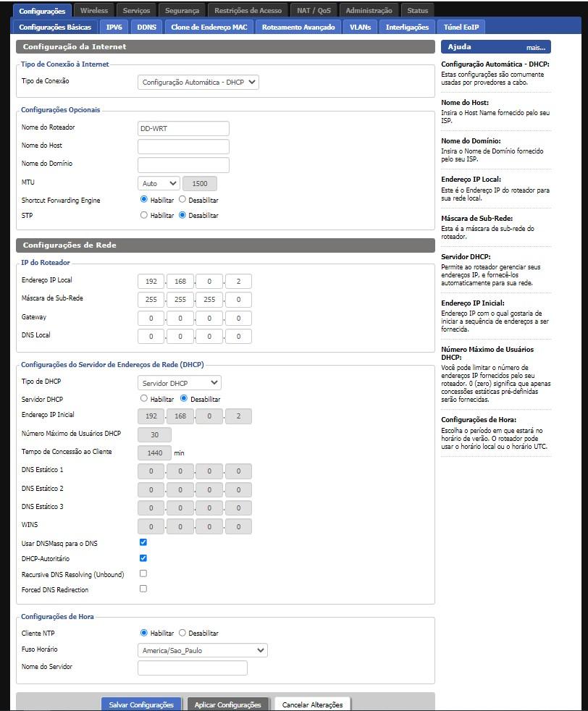Open the Túnel EoIP sub-tab
The width and height of the screenshot is (588, 711).
[461, 28]
